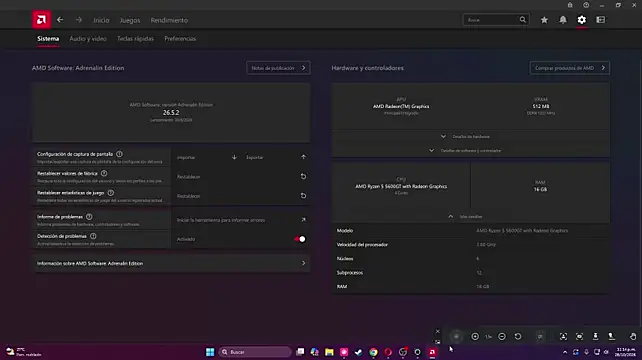642x360 pixels.
Task: Collapse the Más detalles CPU section
Action: (470, 216)
